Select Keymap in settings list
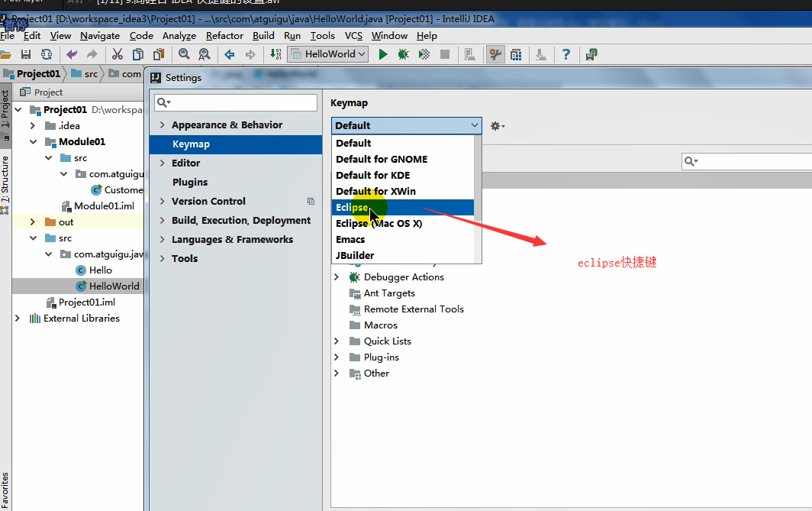 [236, 144]
